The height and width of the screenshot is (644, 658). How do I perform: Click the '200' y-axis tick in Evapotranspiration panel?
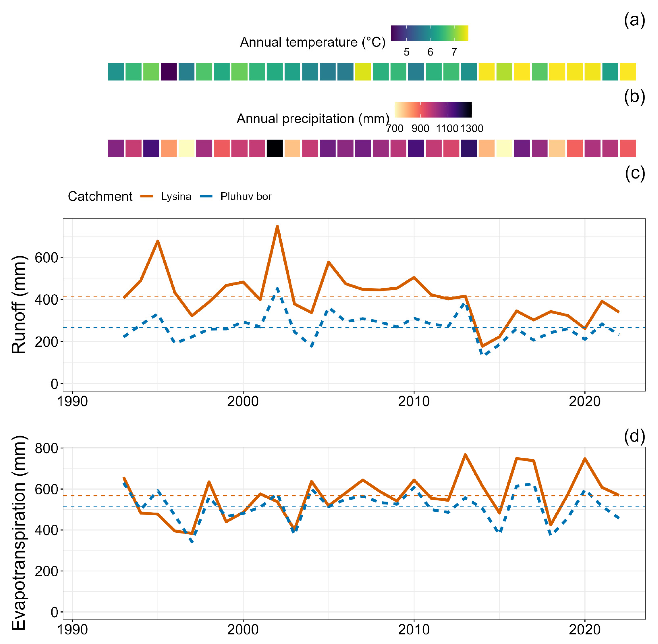point(46,572)
